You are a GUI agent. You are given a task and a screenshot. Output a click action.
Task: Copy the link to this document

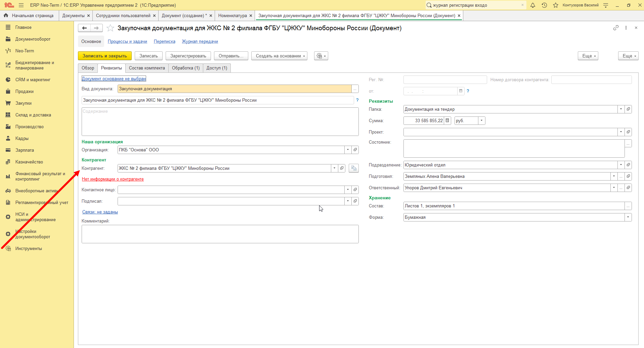click(616, 28)
